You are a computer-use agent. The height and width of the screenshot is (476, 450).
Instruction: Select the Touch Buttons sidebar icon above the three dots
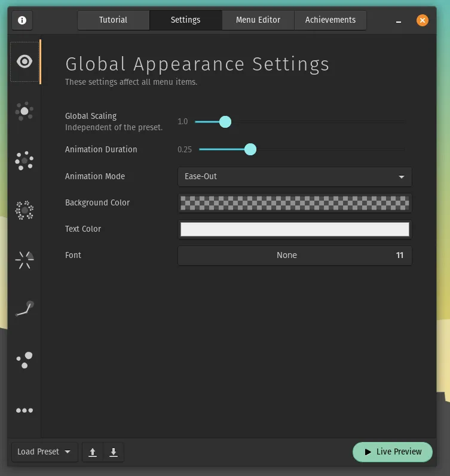25,360
